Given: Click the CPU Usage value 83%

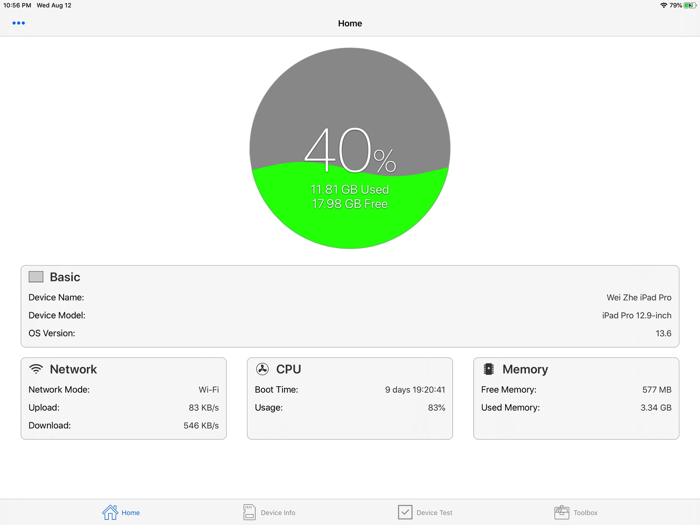Looking at the screenshot, I should 437,408.
